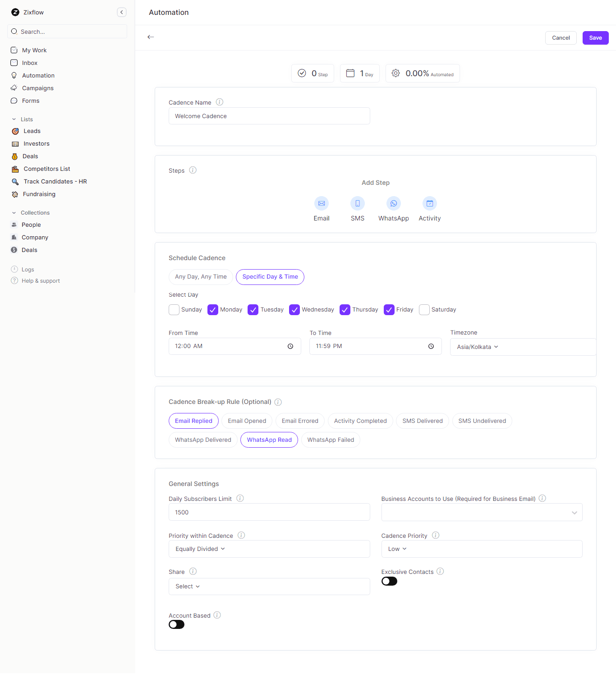Open the Investors list

(x=37, y=143)
